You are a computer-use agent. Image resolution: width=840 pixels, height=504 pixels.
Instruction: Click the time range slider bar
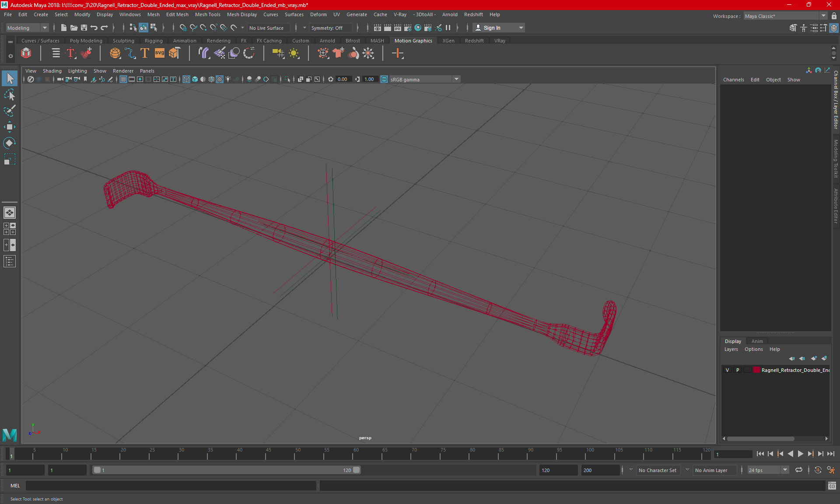point(227,470)
